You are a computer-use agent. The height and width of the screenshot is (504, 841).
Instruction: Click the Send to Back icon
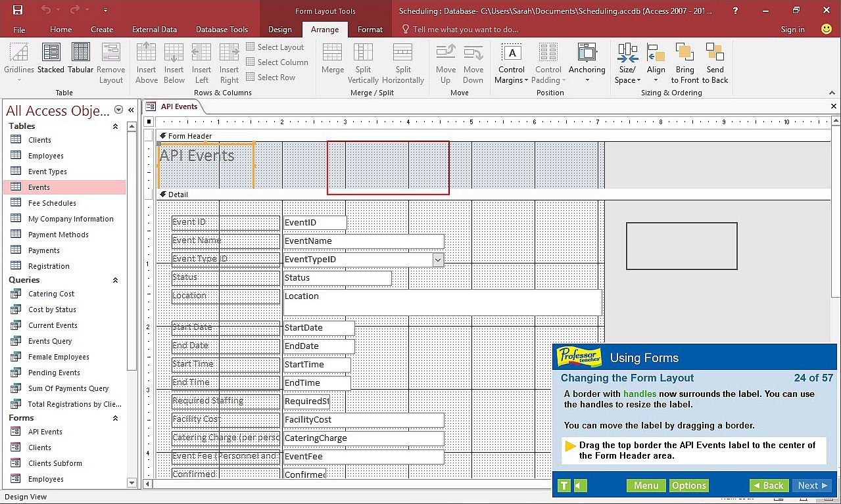(715, 53)
